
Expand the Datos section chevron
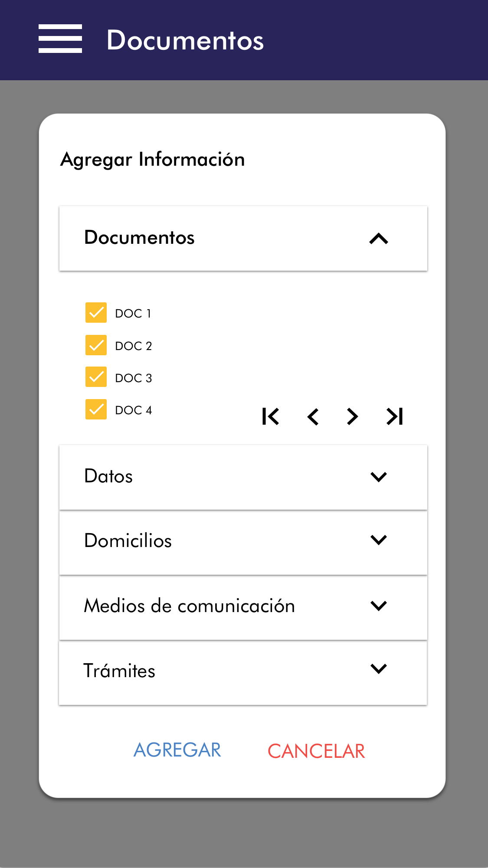click(379, 477)
